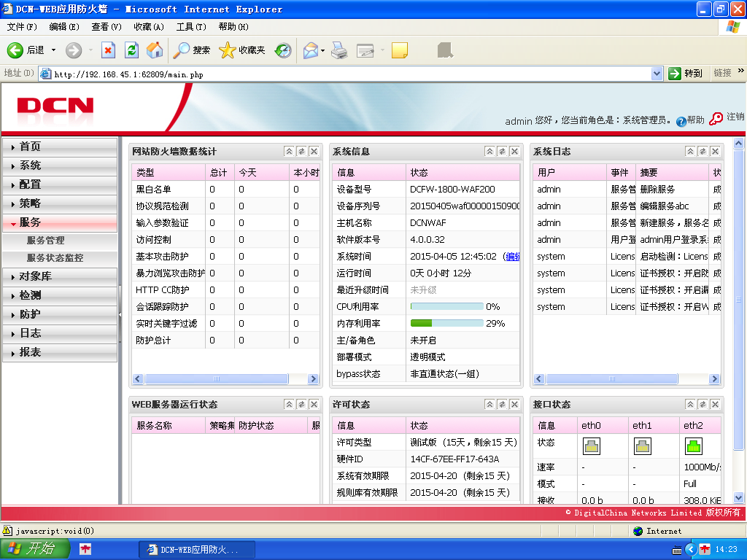Click the 编辑 system time link

[513, 256]
